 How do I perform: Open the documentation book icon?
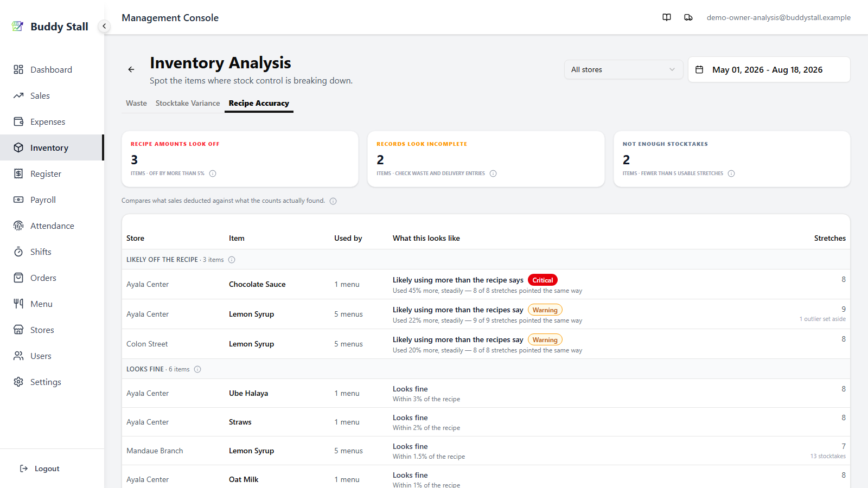coord(667,17)
